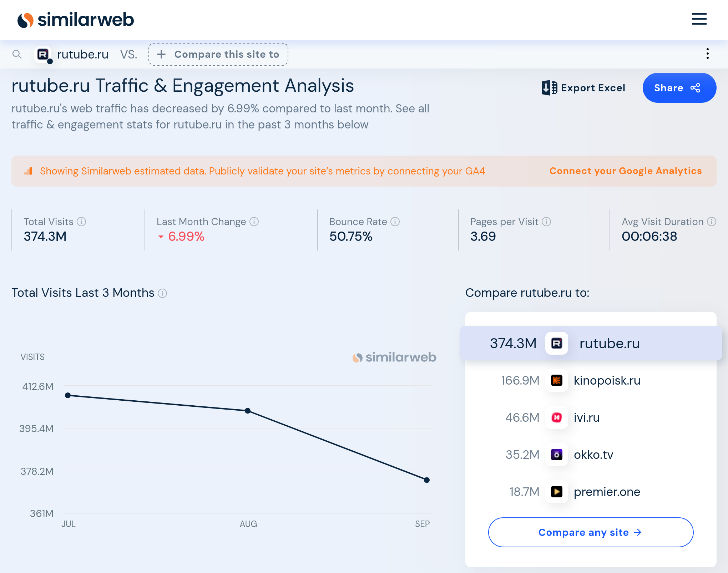Select ivi.ru in the compare list

586,417
